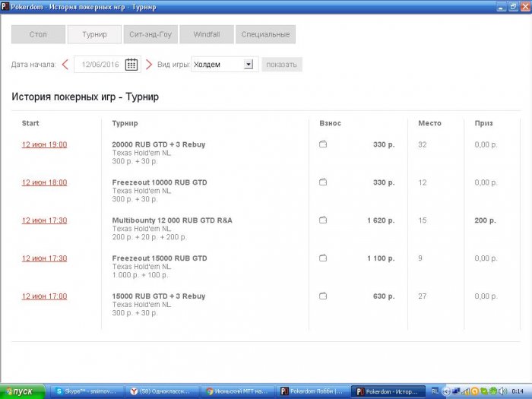The width and height of the screenshot is (532, 399).
Task: Click the 200 р. prize value
Action: pyautogui.click(x=485, y=220)
